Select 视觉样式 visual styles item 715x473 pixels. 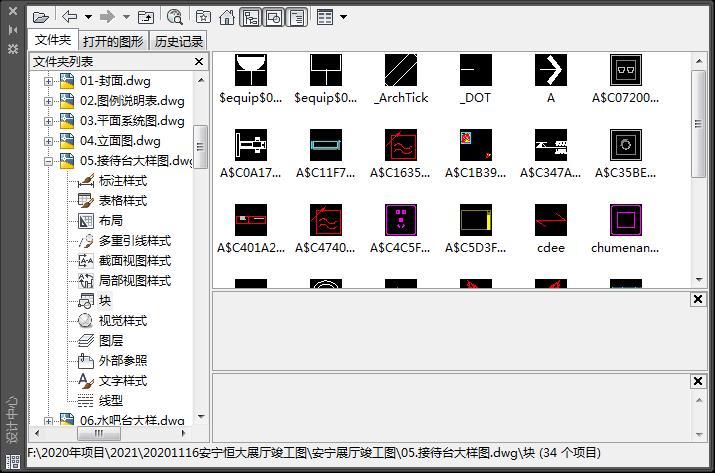tap(123, 321)
